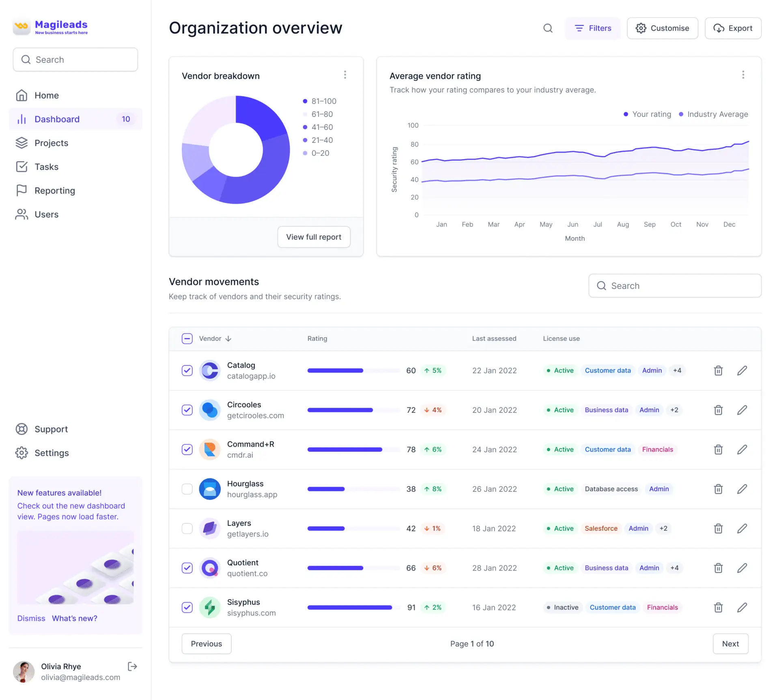The height and width of the screenshot is (700, 779).
Task: Open Support in sidebar
Action: click(75, 429)
